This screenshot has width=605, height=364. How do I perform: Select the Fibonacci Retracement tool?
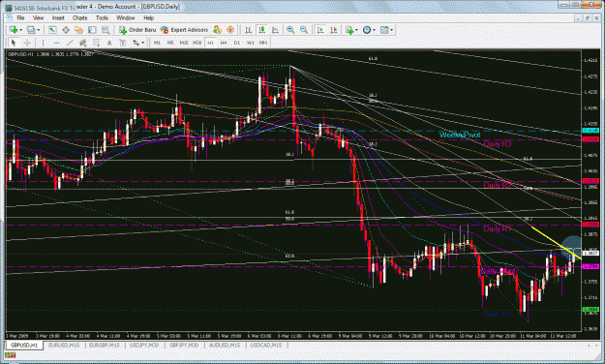coord(96,43)
